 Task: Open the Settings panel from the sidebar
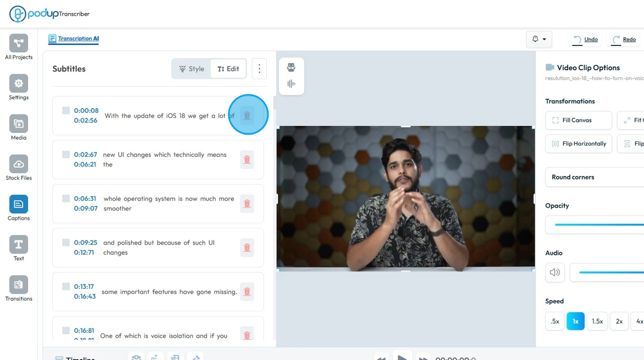coord(18,87)
